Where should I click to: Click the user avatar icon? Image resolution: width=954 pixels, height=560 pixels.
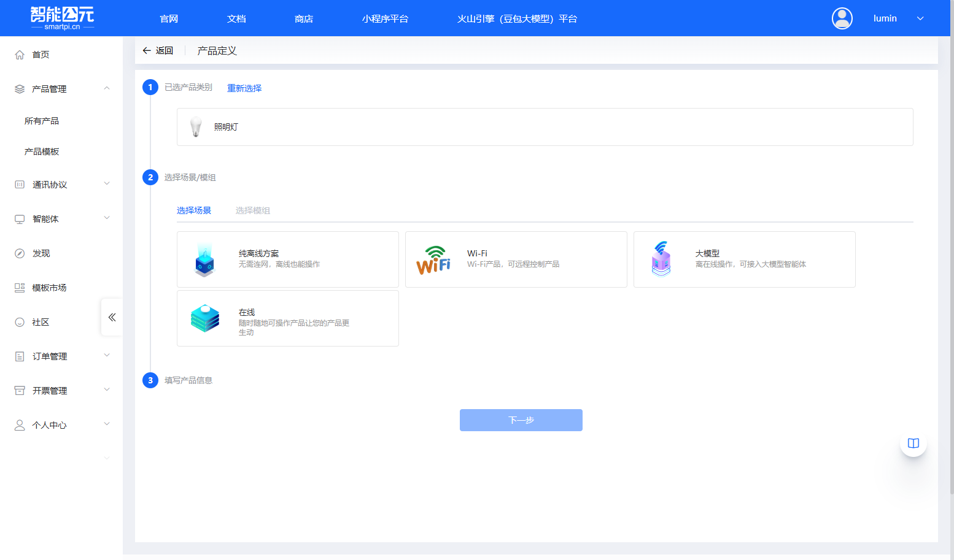tap(842, 18)
